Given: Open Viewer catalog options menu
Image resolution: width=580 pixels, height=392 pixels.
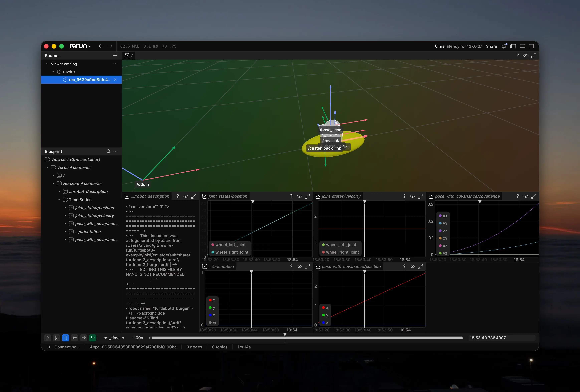Looking at the screenshot, I should click(x=115, y=64).
